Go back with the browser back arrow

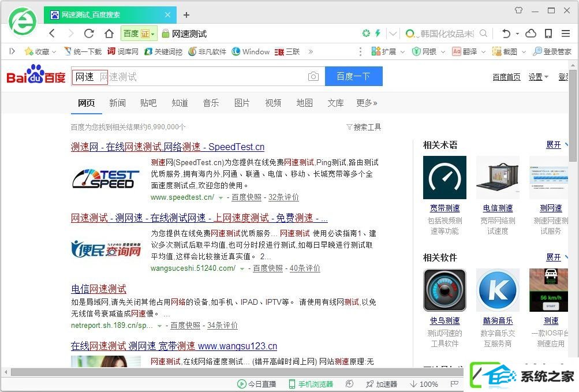(52, 33)
